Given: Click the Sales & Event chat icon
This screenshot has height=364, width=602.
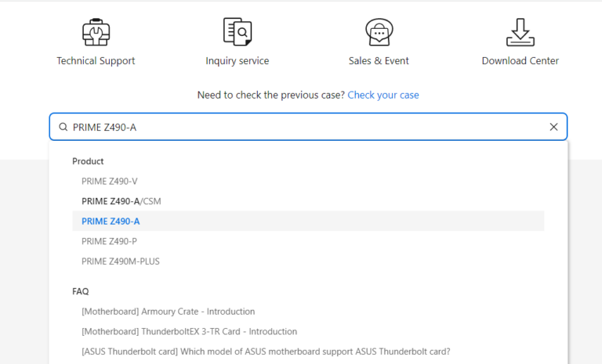Looking at the screenshot, I should (379, 32).
